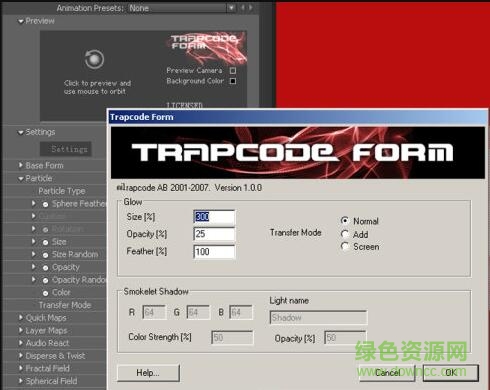Click Smokelet Shadow R value field
Viewport: 490px width, 390px height.
tap(154, 312)
